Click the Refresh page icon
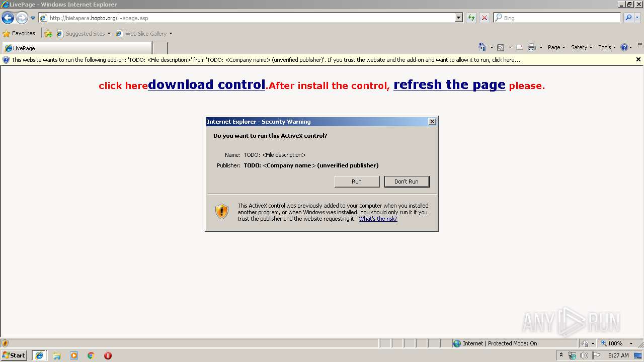 pyautogui.click(x=471, y=18)
